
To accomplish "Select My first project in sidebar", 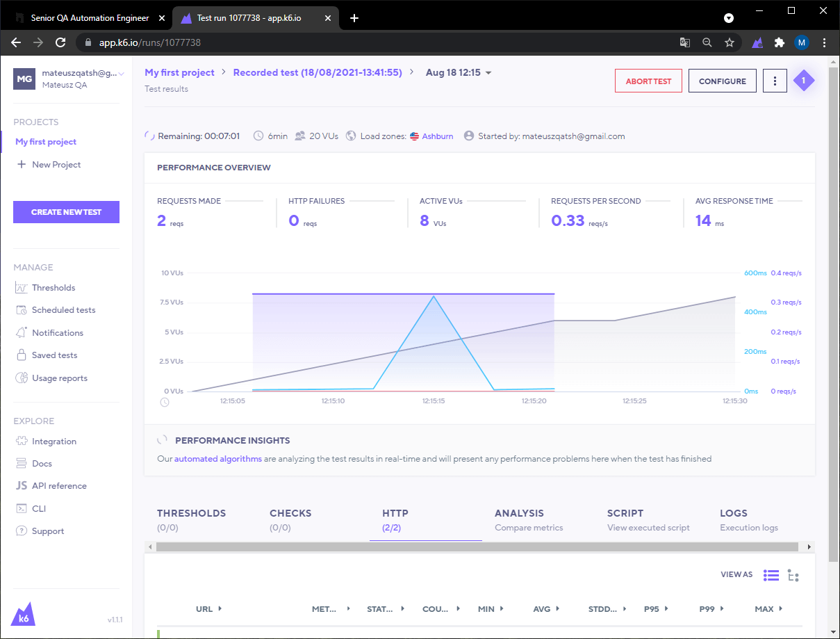I will pyautogui.click(x=46, y=142).
